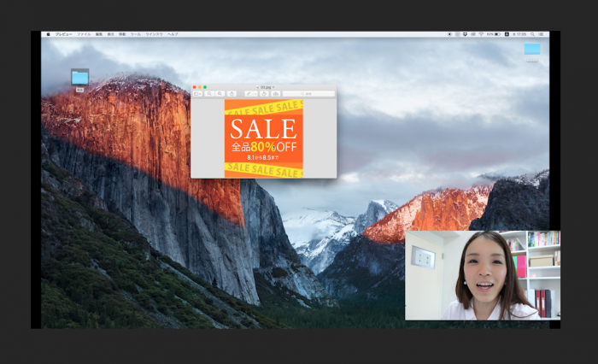Viewport: 598px width, 364px height.
Task: Open Notification Center list icon
Action: click(541, 34)
